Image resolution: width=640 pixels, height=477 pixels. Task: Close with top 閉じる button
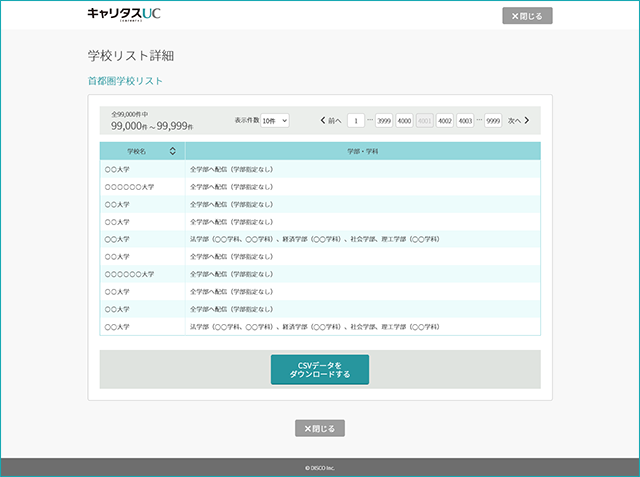pos(527,16)
